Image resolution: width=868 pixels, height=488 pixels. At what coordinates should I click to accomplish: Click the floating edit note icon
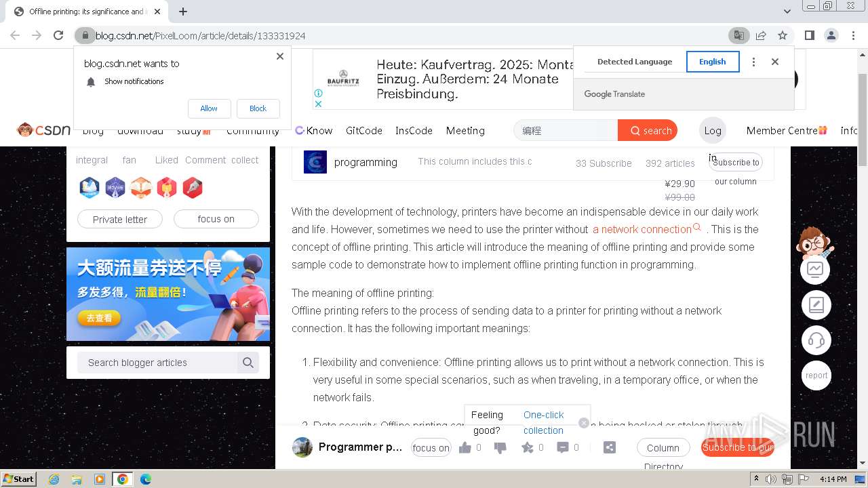[816, 305]
